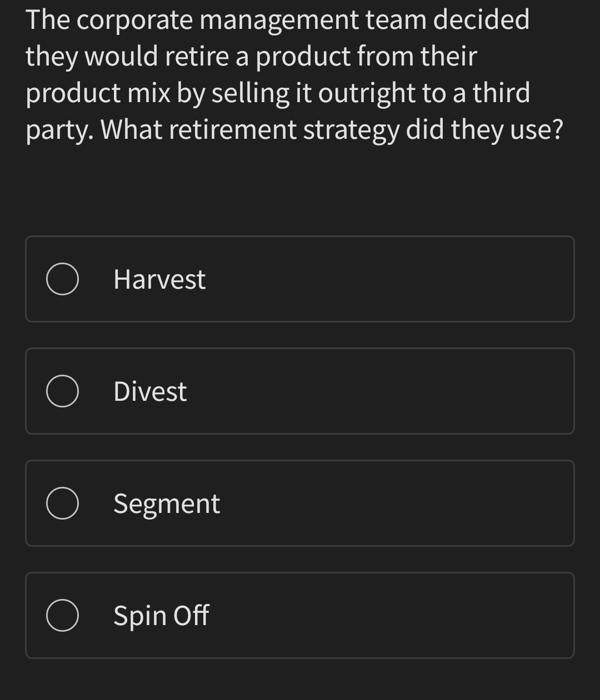
Task: Select the Divest radio button
Action: (x=62, y=391)
